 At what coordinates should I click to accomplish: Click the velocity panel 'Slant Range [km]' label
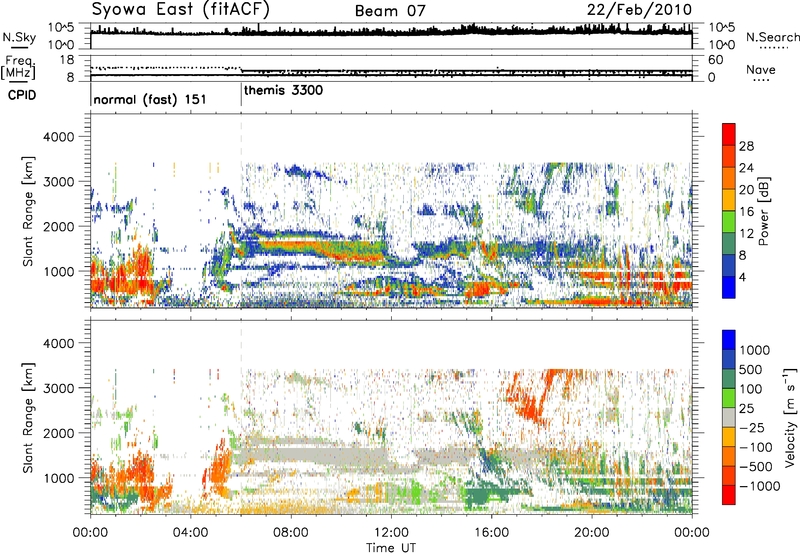(28, 417)
